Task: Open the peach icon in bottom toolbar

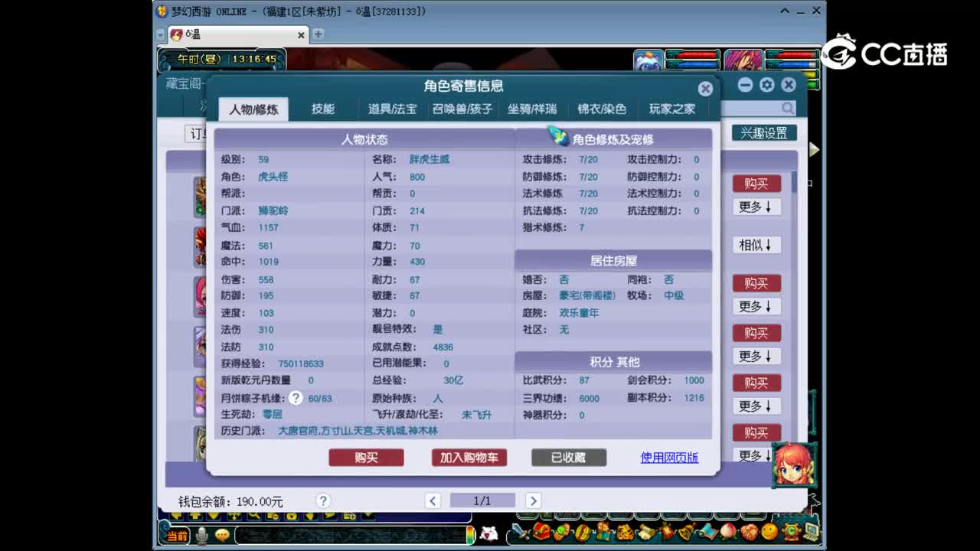Action: pyautogui.click(x=728, y=531)
